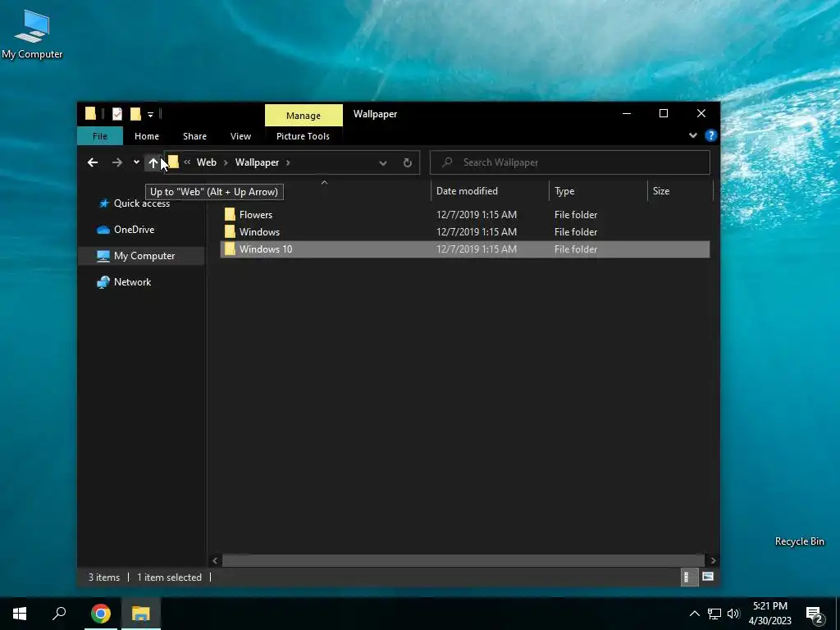Maximize the Wallpaper window
The width and height of the screenshot is (840, 630).
[x=663, y=113]
